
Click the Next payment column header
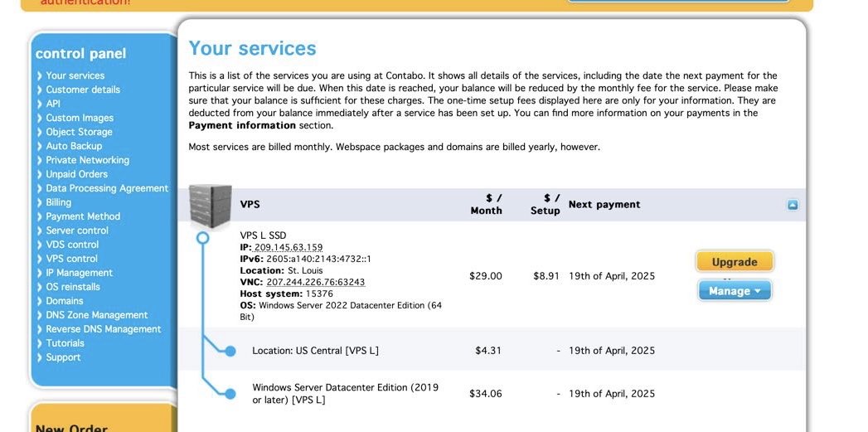pyautogui.click(x=604, y=204)
